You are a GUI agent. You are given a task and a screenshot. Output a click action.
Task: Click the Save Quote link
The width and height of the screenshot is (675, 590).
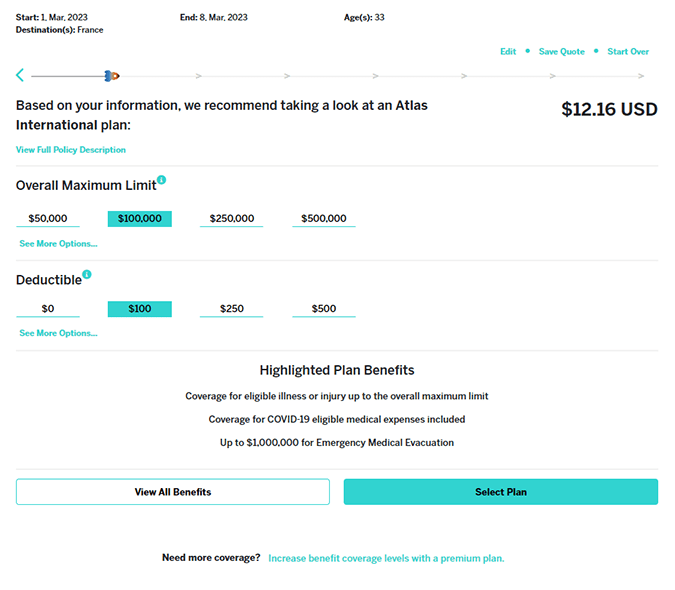[561, 52]
